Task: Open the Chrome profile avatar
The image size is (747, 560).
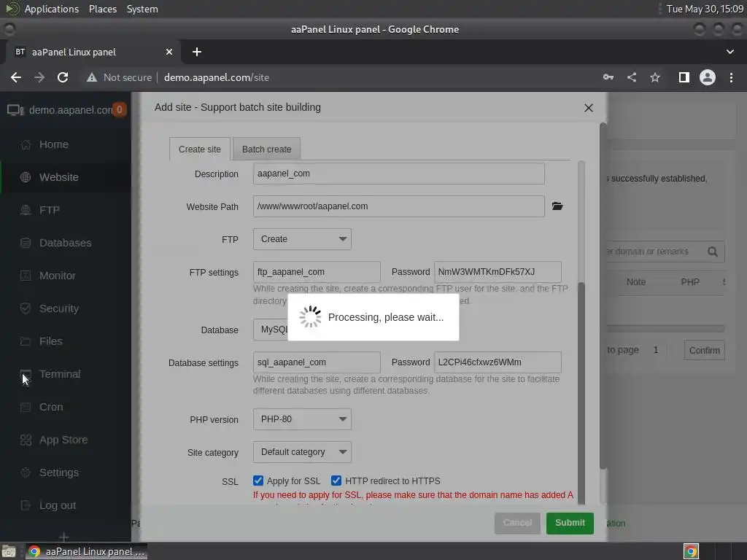Action: (708, 77)
